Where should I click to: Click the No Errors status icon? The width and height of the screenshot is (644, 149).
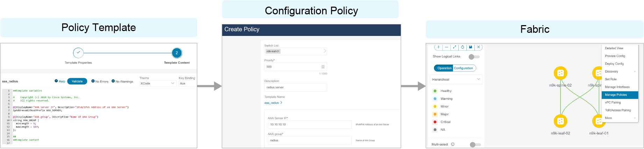tap(93, 81)
